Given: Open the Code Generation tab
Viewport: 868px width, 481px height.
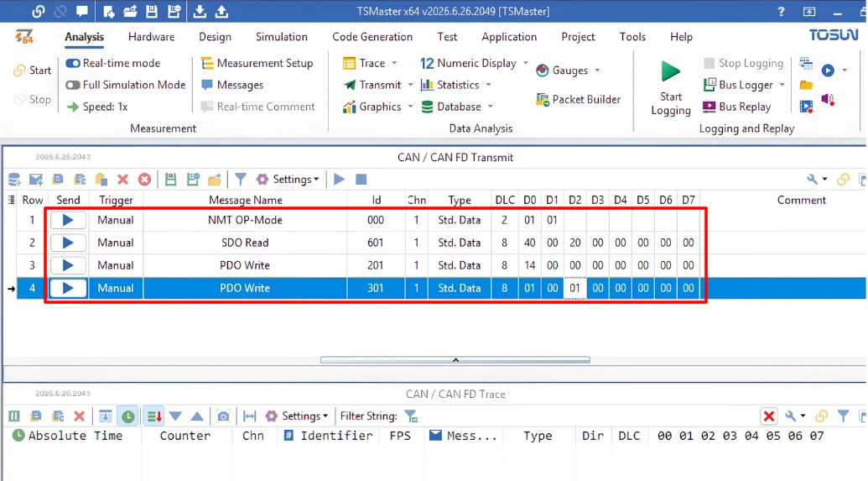Looking at the screenshot, I should (372, 37).
